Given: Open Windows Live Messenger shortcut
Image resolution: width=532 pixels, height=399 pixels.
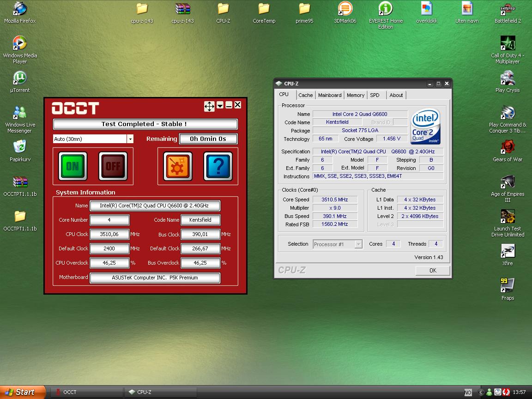Looking at the screenshot, I should coord(20,120).
